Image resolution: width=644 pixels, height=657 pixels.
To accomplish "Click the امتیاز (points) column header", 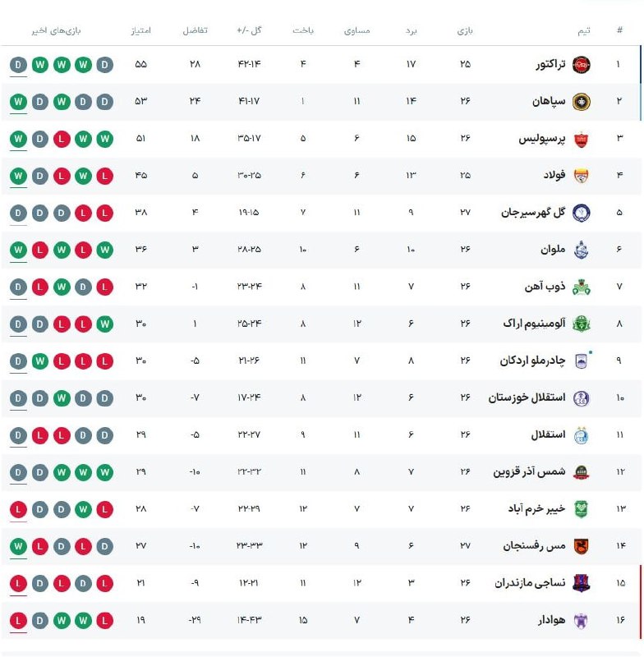I will click(x=140, y=31).
